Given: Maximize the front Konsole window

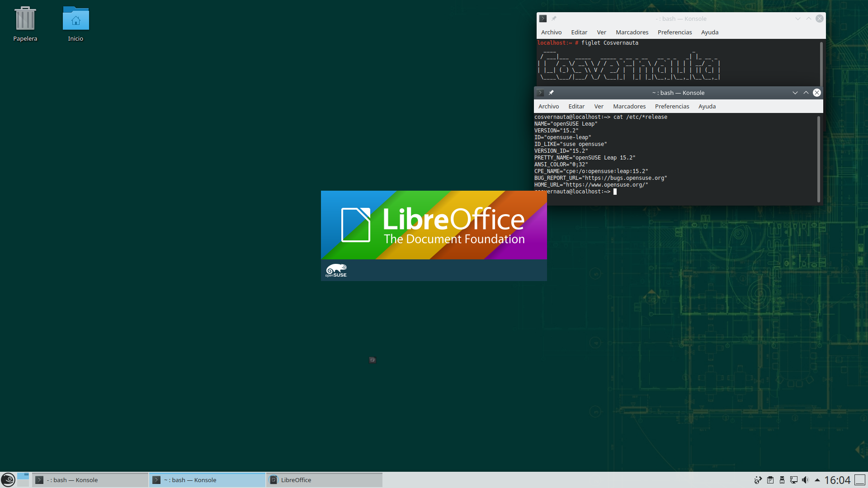Looking at the screenshot, I should [806, 93].
